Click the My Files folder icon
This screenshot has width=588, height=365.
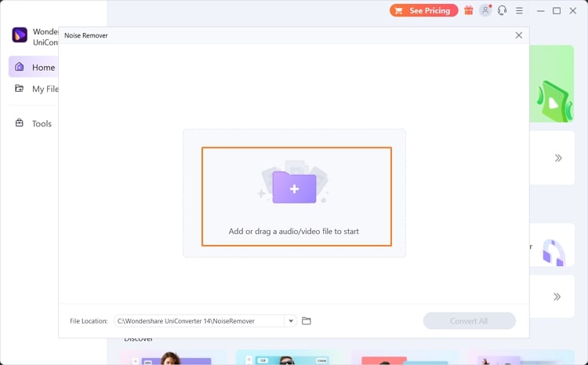(19, 88)
